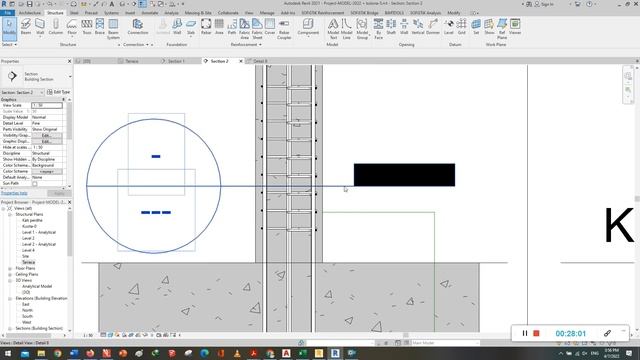
Task: Click the Model Text tool
Action: pos(333,29)
